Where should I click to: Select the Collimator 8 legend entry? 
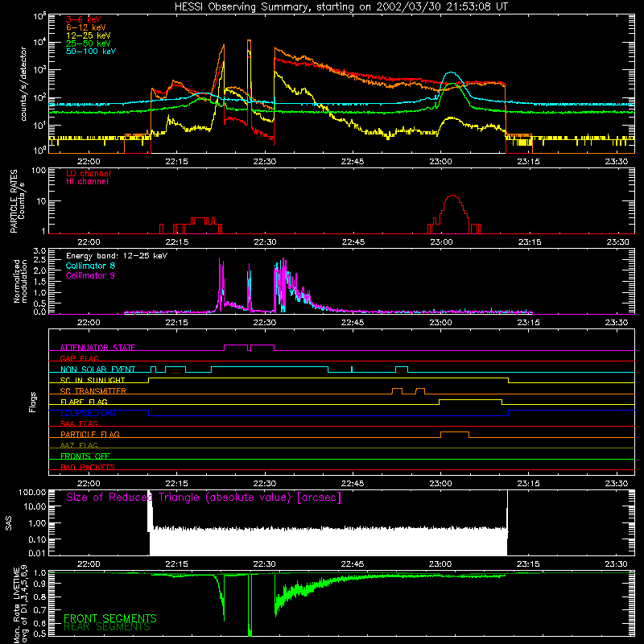pyautogui.click(x=90, y=266)
